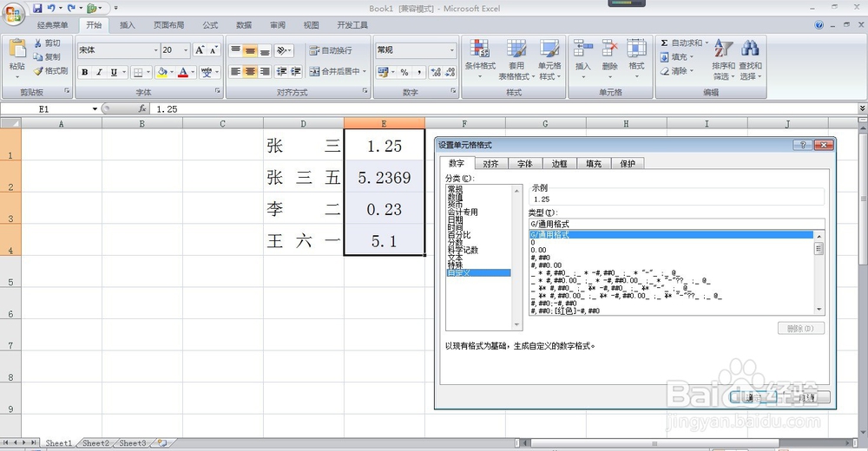Open the number format 常规 dropdown
The width and height of the screenshot is (868, 451).
coord(451,50)
